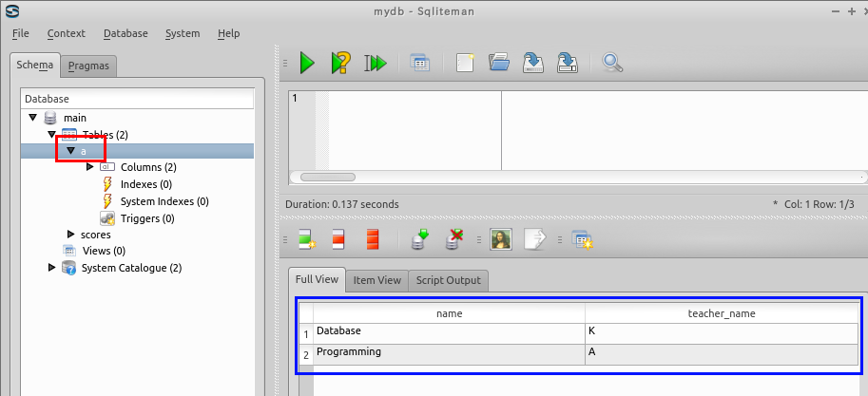Open the search magnifier tool
Image resolution: width=868 pixels, height=396 pixels.
click(612, 63)
